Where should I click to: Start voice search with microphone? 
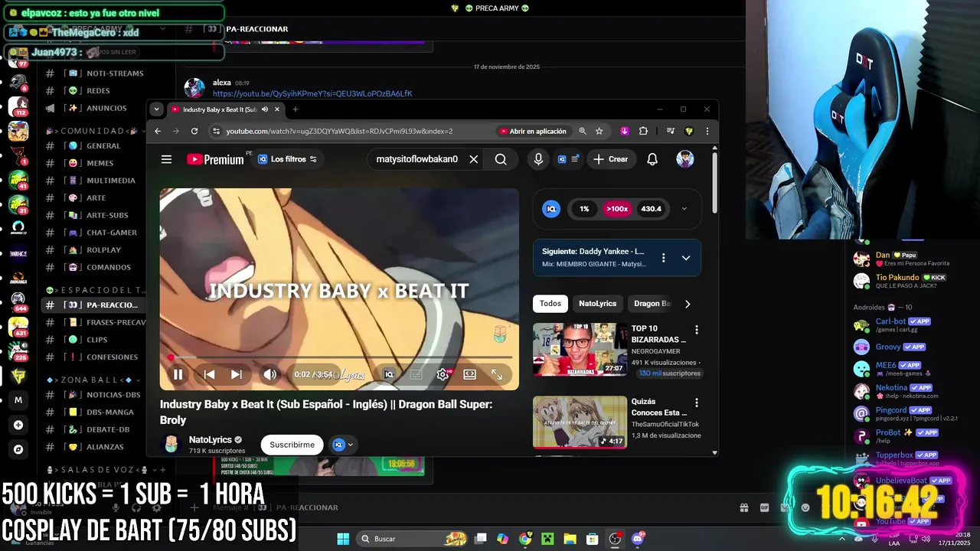[538, 159]
